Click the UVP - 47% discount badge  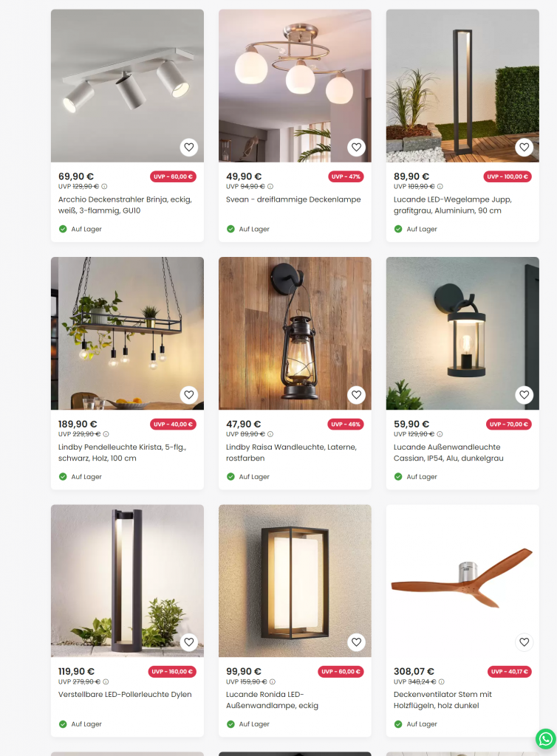coord(346,177)
